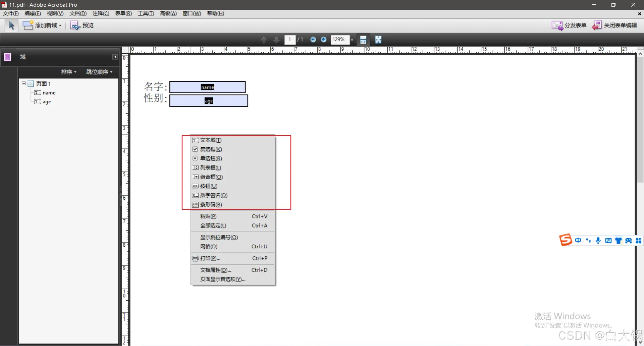Image resolution: width=644 pixels, height=346 pixels.
Task: Zoom in with the plus icon
Action: point(323,40)
